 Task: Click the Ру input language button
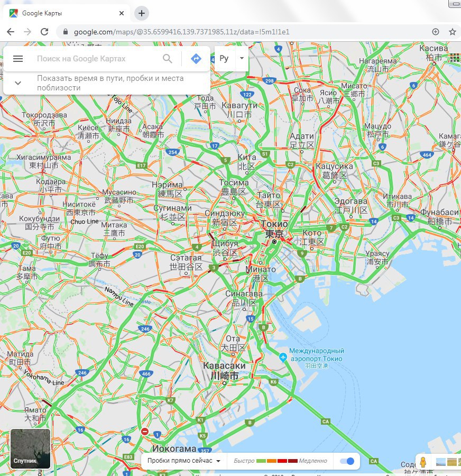(224, 58)
